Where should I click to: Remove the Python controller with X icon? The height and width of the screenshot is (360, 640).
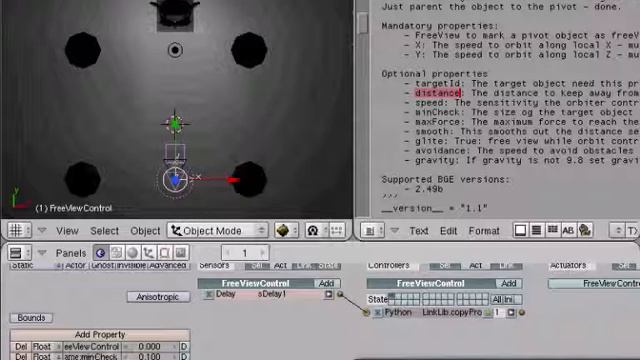pyautogui.click(x=378, y=313)
